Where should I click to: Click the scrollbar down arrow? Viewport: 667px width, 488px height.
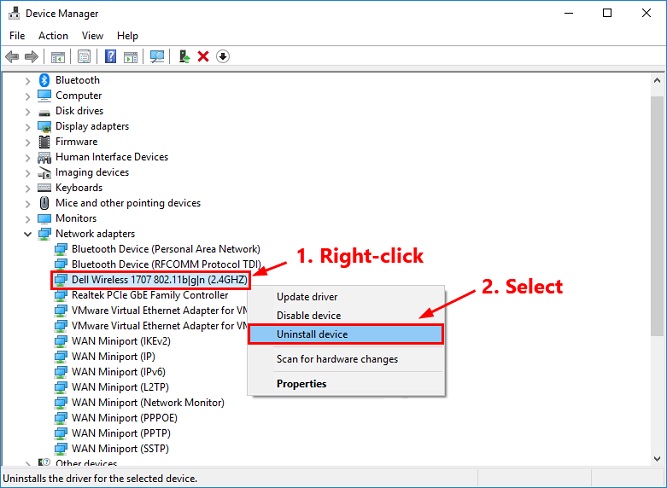coord(657,459)
